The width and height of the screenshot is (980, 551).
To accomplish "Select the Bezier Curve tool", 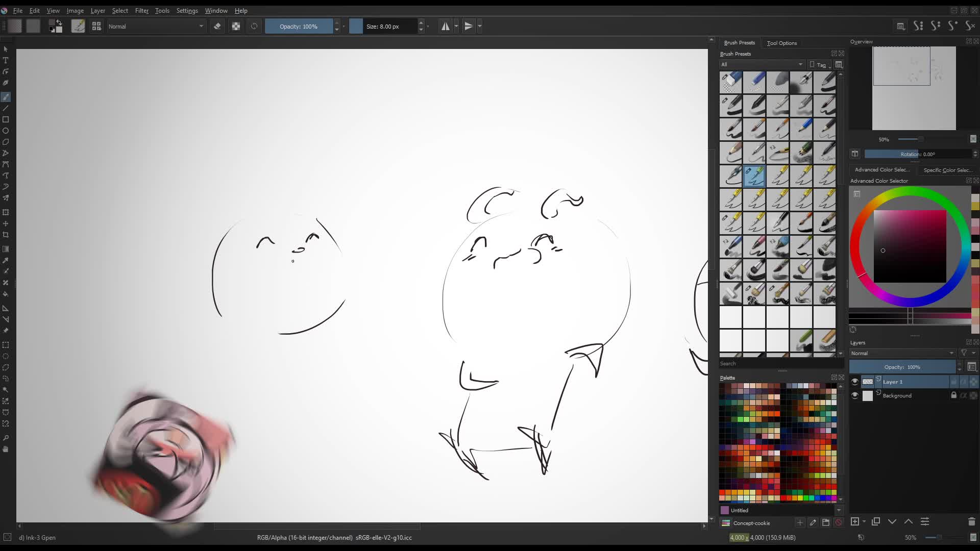I will coord(6,164).
